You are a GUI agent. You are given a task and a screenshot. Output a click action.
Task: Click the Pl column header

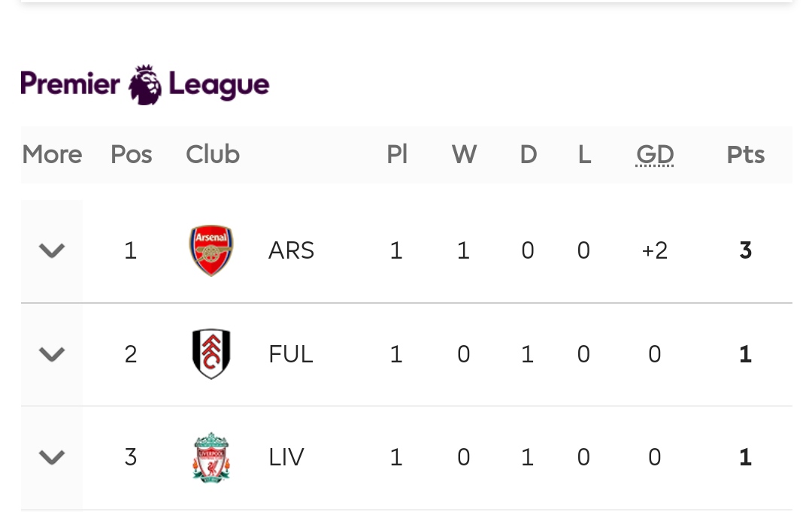click(397, 154)
